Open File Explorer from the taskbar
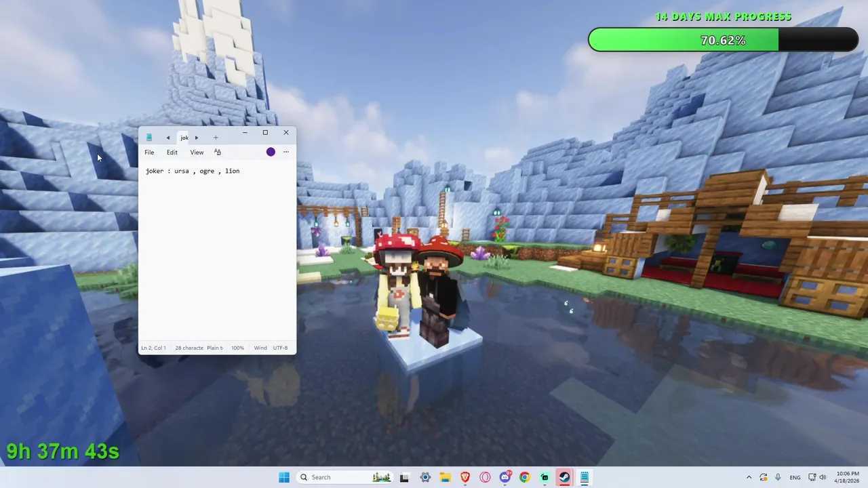Viewport: 868px width, 488px height. pos(445,477)
